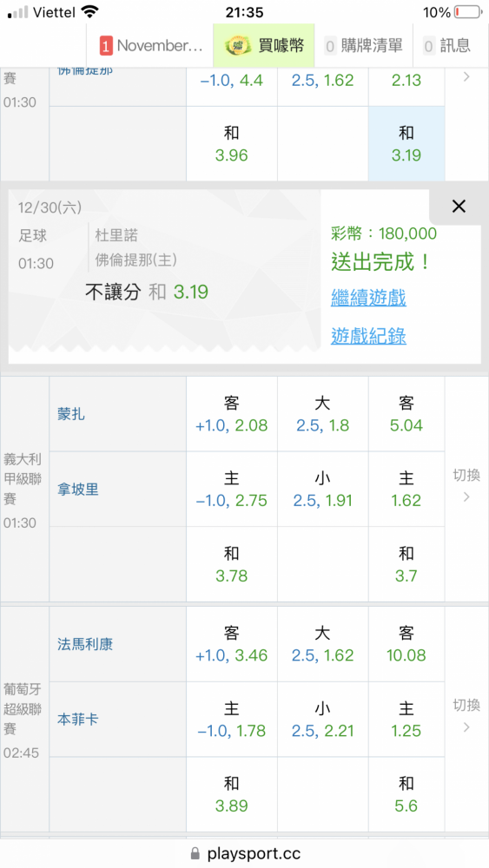Pick the 和 3.7 draw odds

406,564
